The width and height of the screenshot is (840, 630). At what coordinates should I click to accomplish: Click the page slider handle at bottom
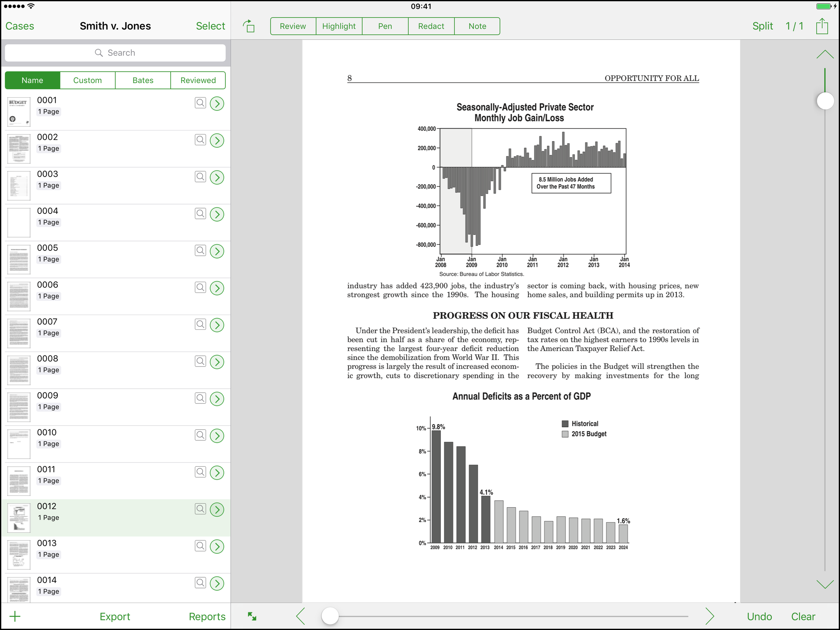pyautogui.click(x=330, y=616)
